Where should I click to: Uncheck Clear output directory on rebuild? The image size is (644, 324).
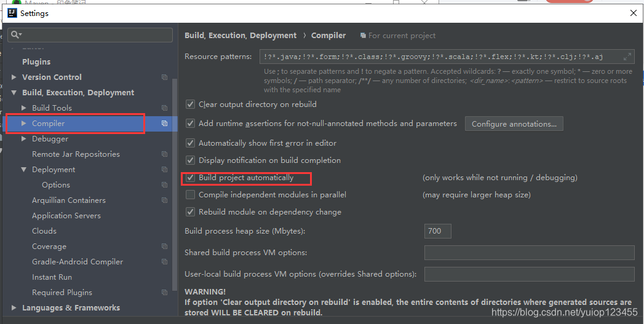[190, 105]
